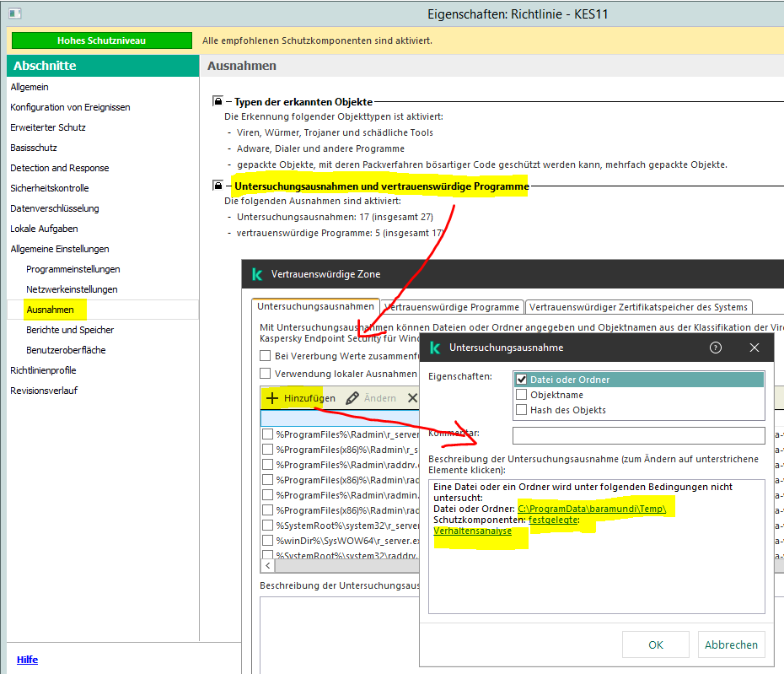The width and height of the screenshot is (784, 674).
Task: Click OK to confirm the exclusion
Action: pyautogui.click(x=655, y=644)
